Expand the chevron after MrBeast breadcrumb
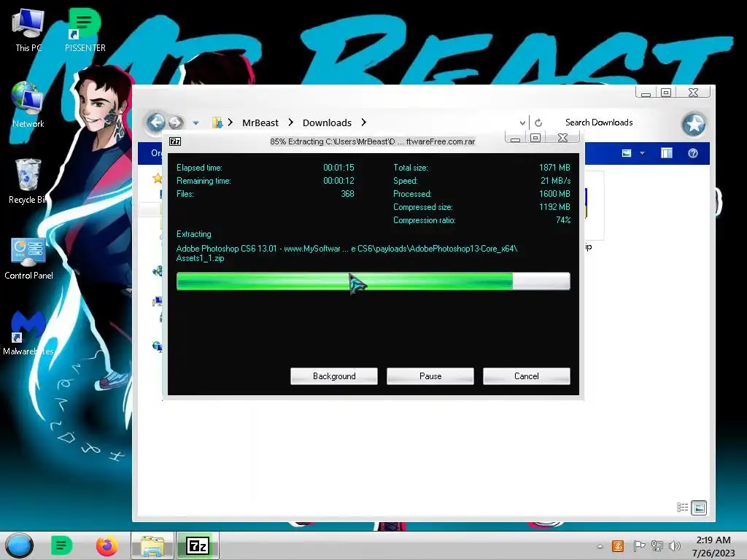 click(290, 122)
